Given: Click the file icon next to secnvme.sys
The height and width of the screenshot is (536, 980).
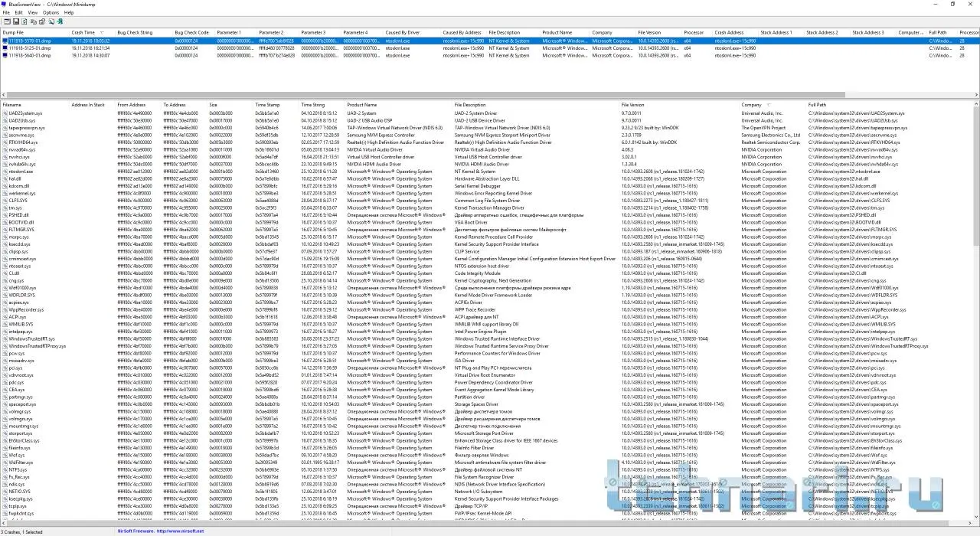Looking at the screenshot, I should coord(5,135).
